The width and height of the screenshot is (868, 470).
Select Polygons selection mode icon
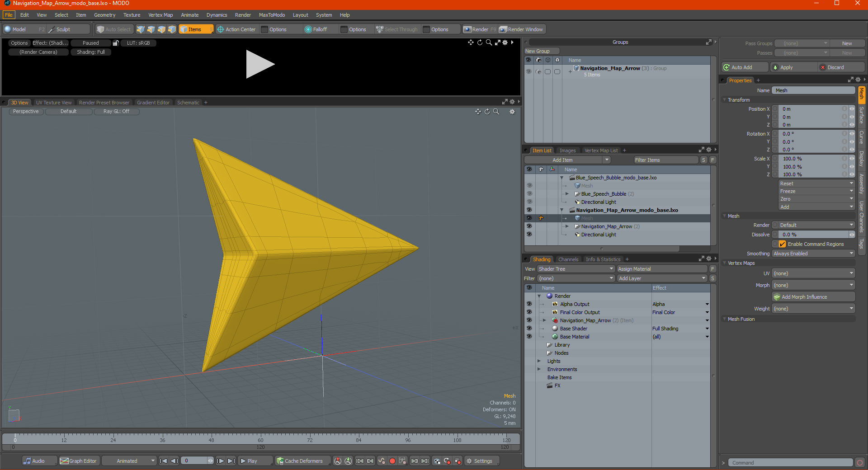161,29
